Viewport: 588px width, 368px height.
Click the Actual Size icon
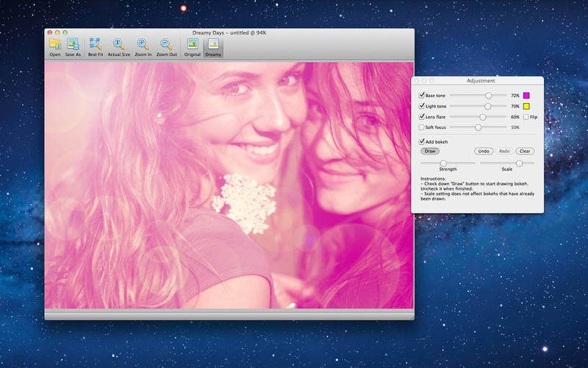tap(118, 44)
